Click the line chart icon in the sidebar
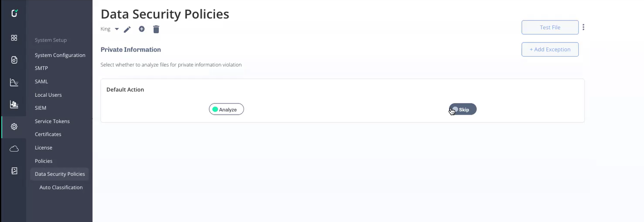This screenshot has height=222, width=644. [14, 82]
